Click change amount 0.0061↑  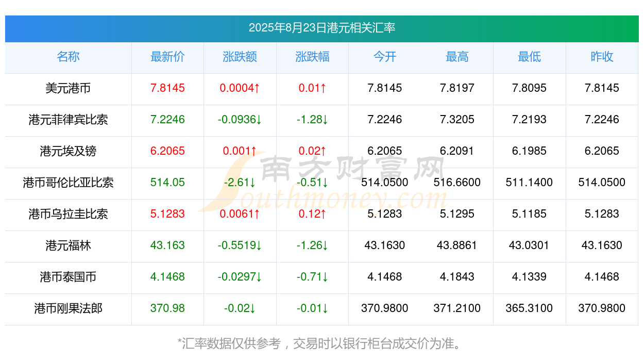240,214
